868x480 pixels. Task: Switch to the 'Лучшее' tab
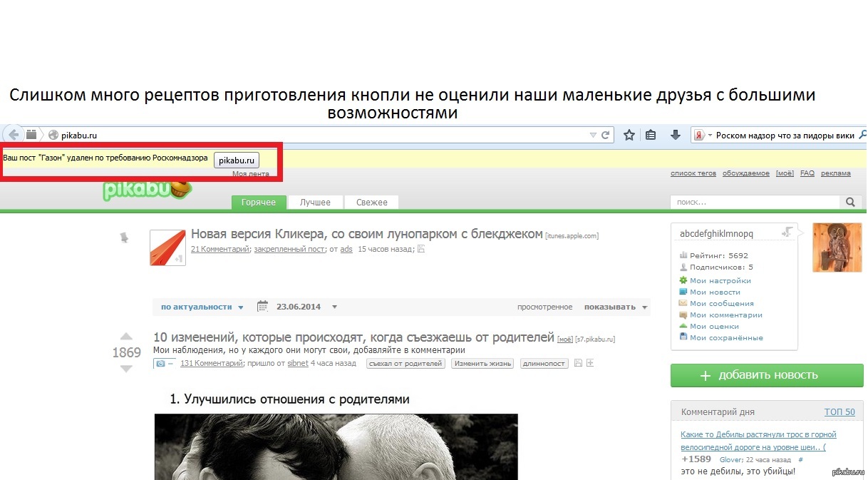click(x=314, y=203)
